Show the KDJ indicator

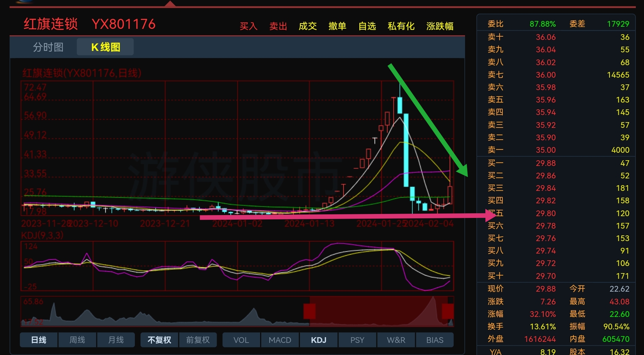point(318,340)
